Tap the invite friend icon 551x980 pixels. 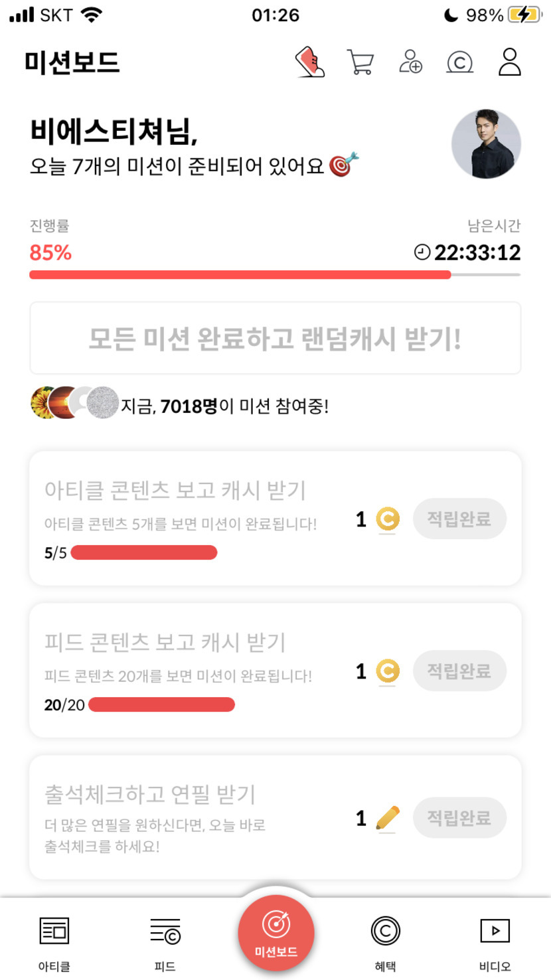tap(411, 62)
